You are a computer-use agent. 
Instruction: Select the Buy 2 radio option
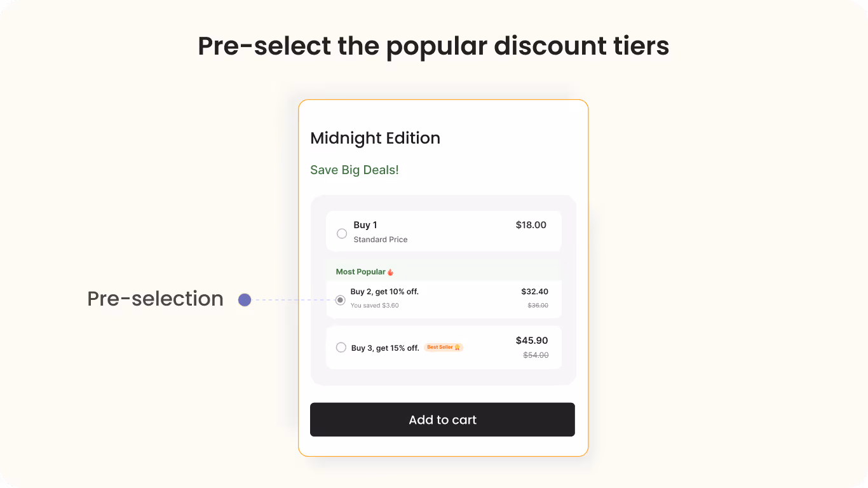click(341, 300)
